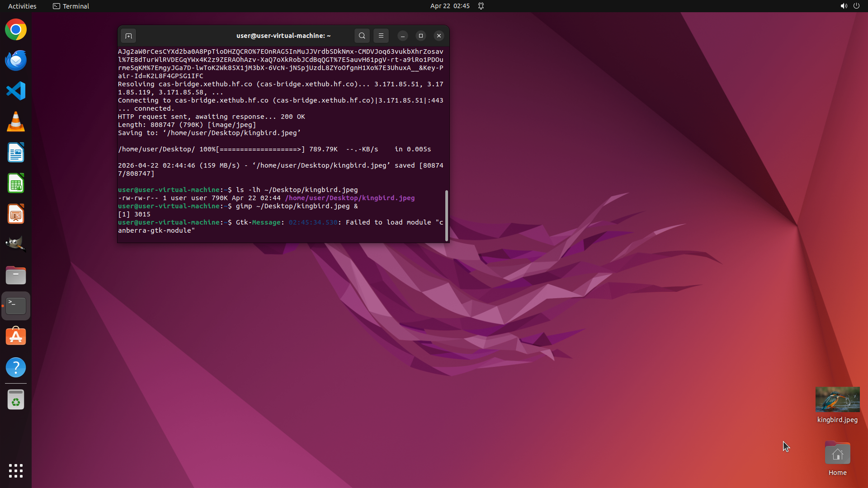Select the kingbird.jpeg desktop thumbnail
Screen dimensions: 868x488
837,399
